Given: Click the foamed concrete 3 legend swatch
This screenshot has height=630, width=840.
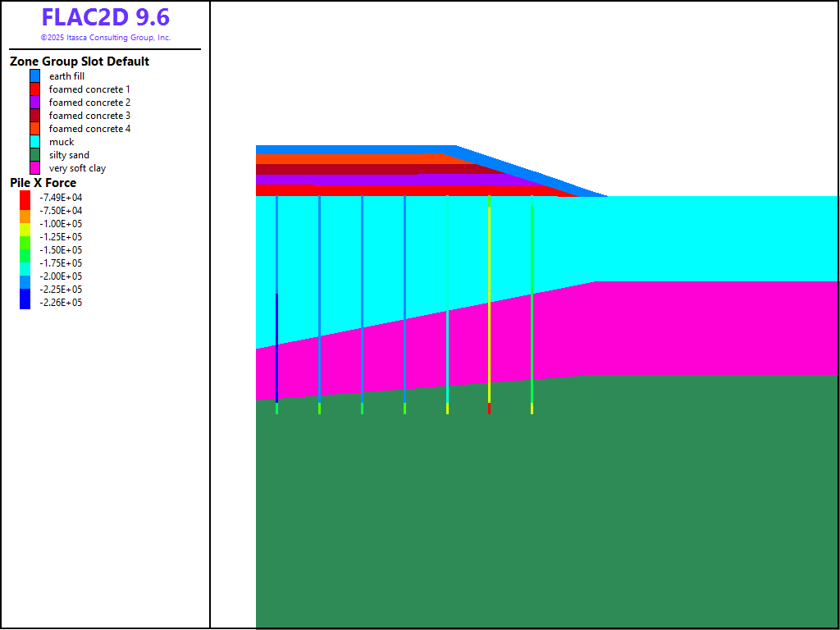Looking at the screenshot, I should pyautogui.click(x=35, y=116).
